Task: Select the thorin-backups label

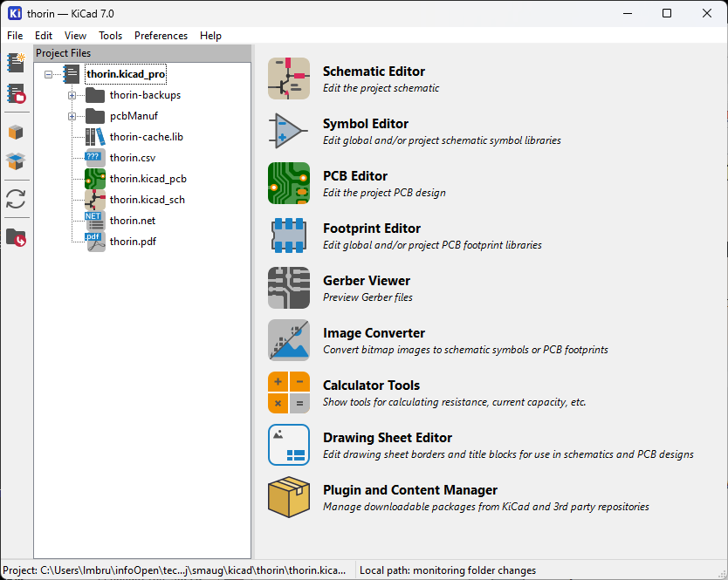Action: [145, 95]
